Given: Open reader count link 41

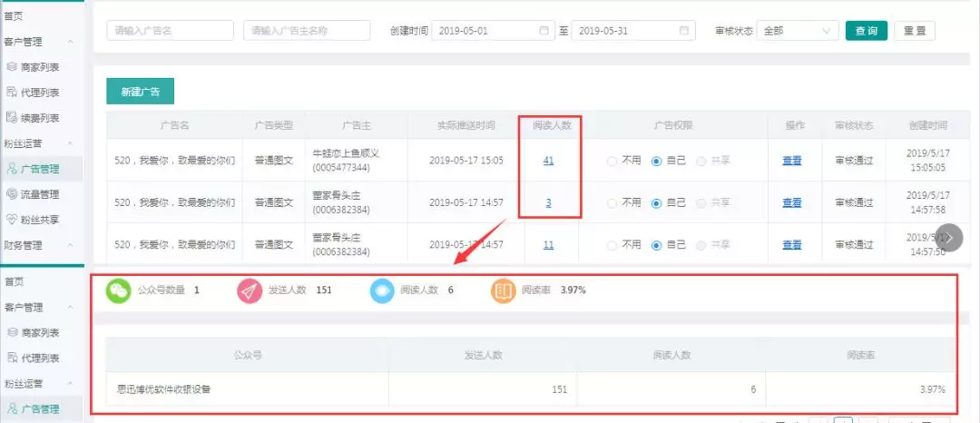Looking at the screenshot, I should 548,161.
